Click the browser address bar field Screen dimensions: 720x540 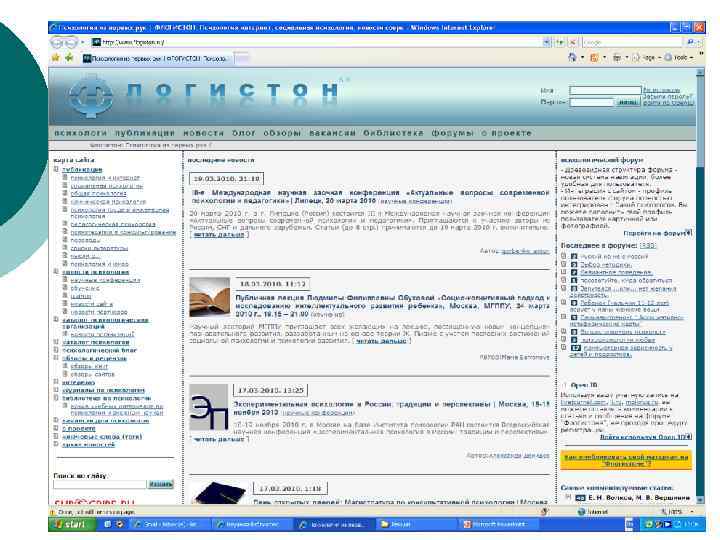tap(317, 42)
